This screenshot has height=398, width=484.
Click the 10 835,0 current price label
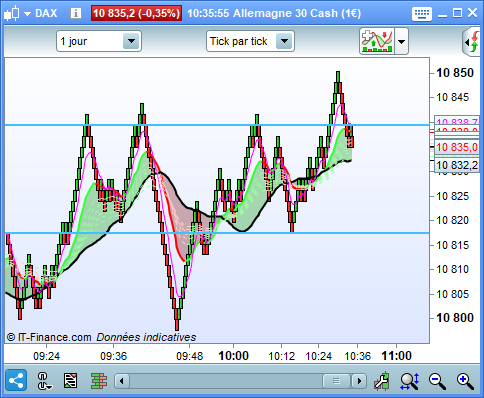(457, 147)
